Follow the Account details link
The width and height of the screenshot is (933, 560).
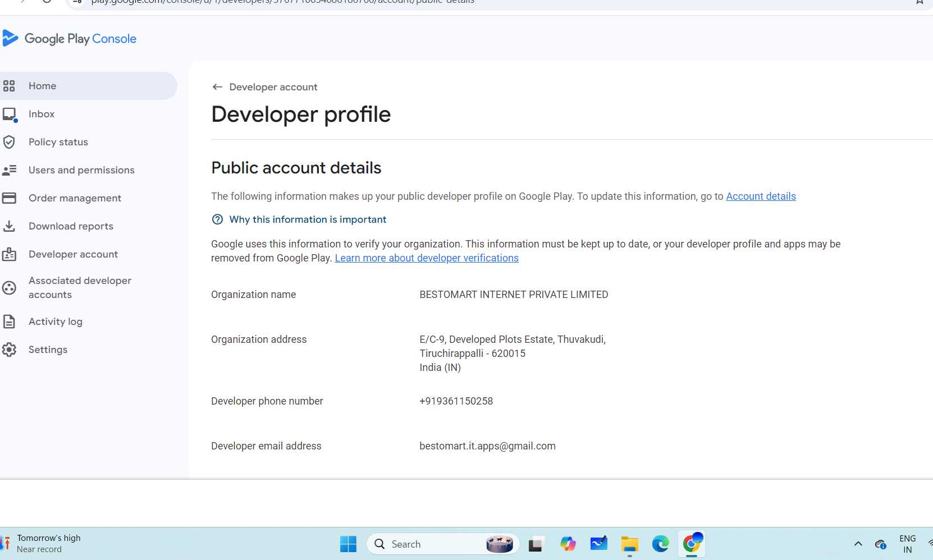(x=761, y=196)
